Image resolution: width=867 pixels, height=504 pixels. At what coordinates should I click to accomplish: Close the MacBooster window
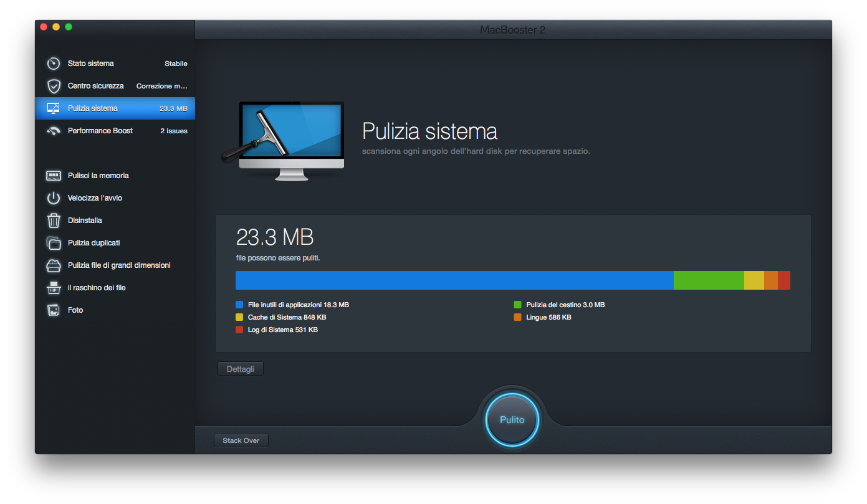[x=44, y=27]
